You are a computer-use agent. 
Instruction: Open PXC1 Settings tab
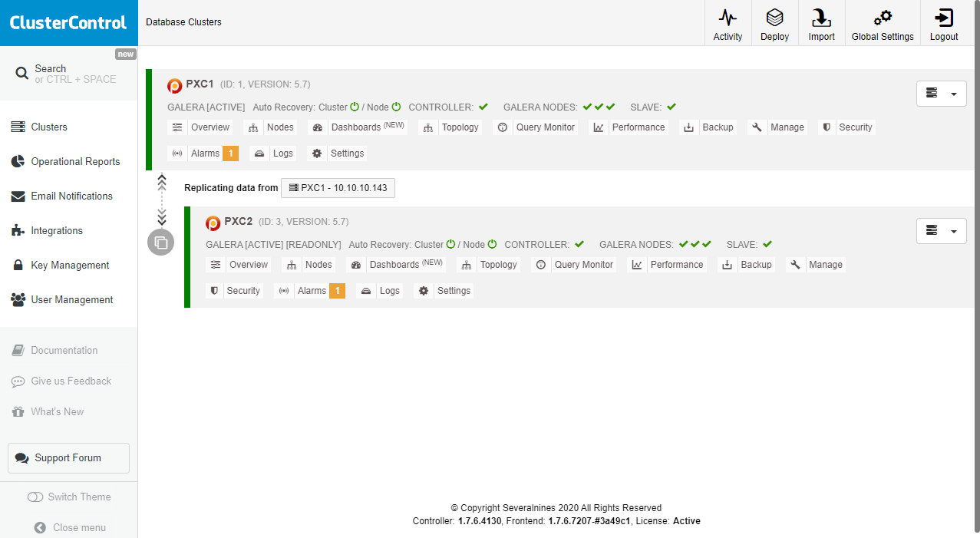[x=337, y=153]
